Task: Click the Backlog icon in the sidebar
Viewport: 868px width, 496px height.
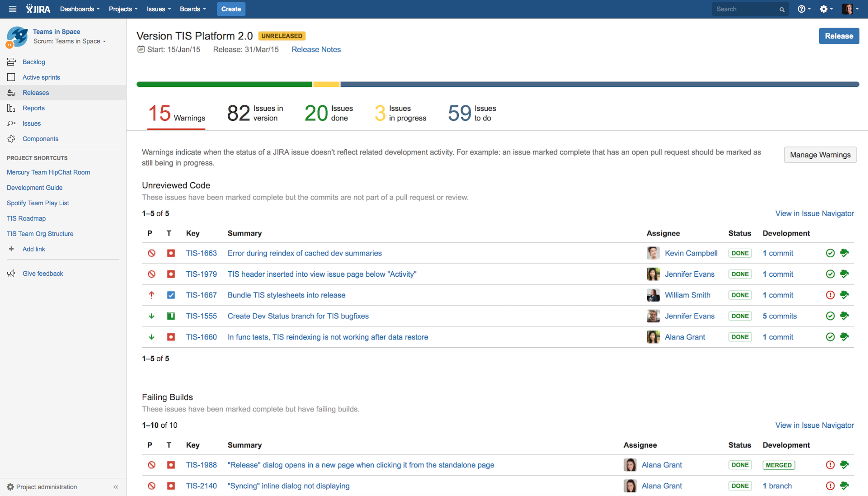Action: click(x=11, y=62)
